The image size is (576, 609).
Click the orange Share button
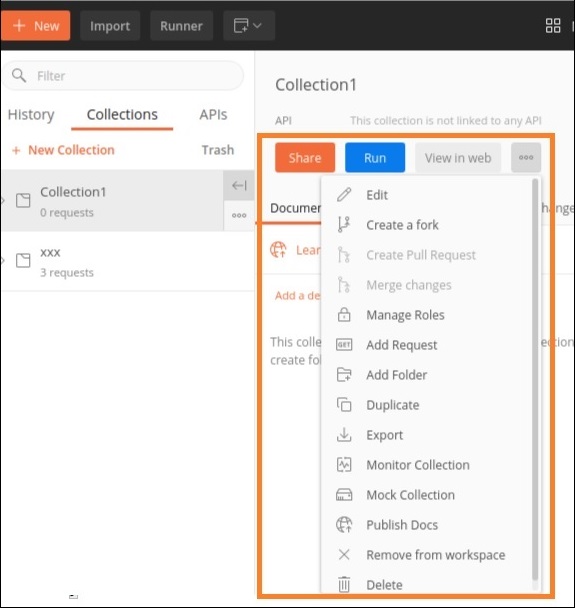point(305,158)
